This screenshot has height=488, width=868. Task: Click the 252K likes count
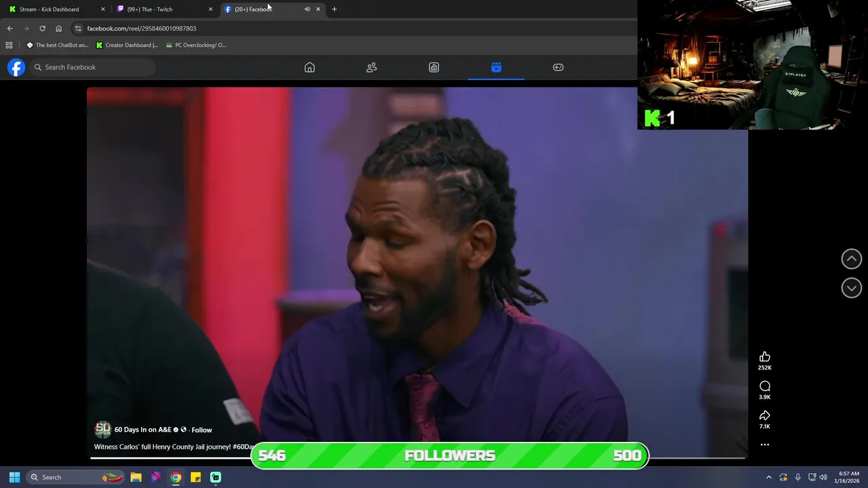coord(765,367)
